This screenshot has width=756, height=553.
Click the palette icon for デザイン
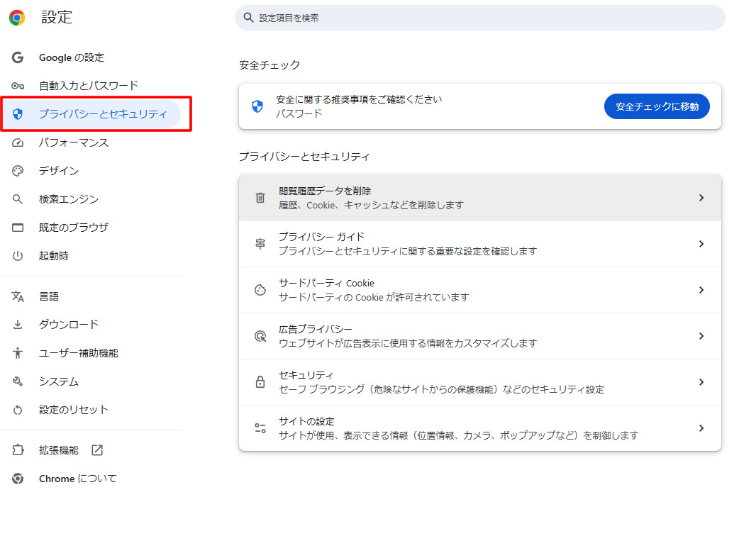[18, 171]
